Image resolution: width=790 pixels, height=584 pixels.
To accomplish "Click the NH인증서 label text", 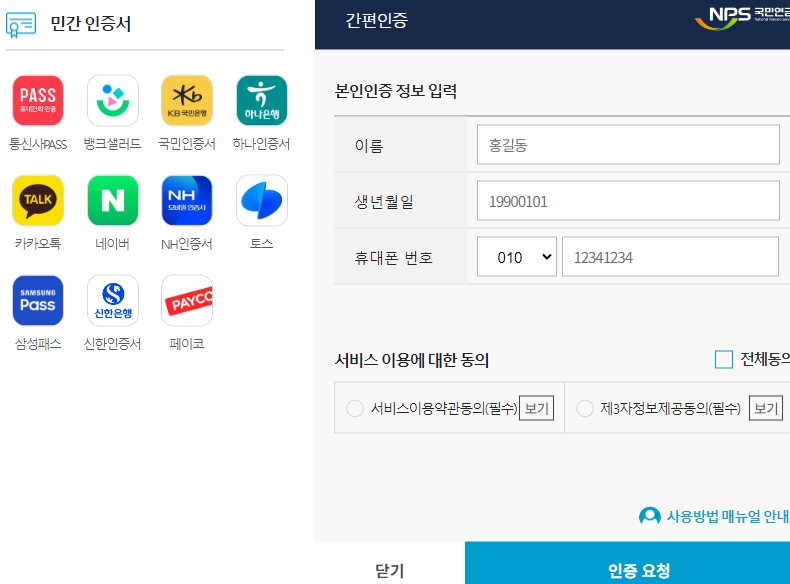I will (186, 244).
